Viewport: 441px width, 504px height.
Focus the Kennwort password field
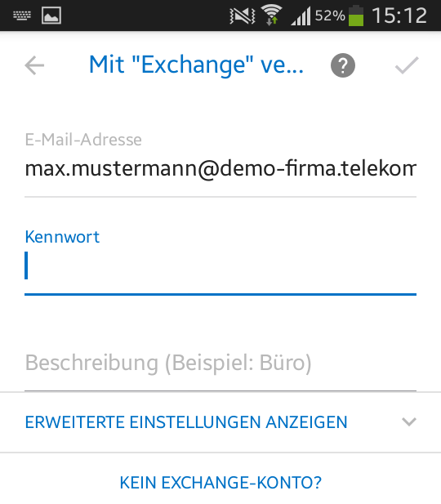coord(220,266)
